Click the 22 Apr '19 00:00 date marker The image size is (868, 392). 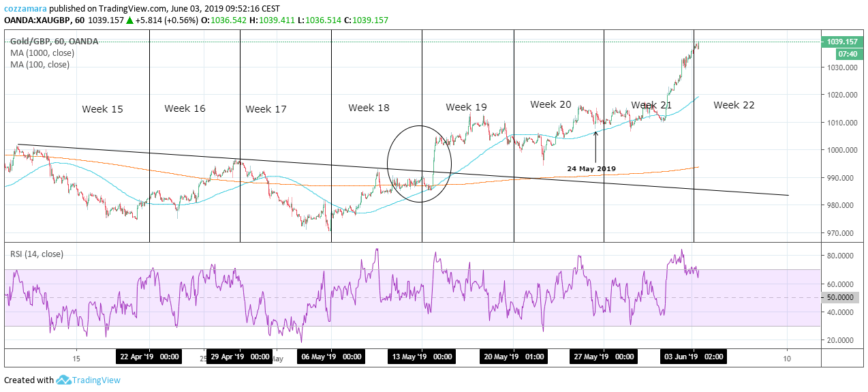149,357
